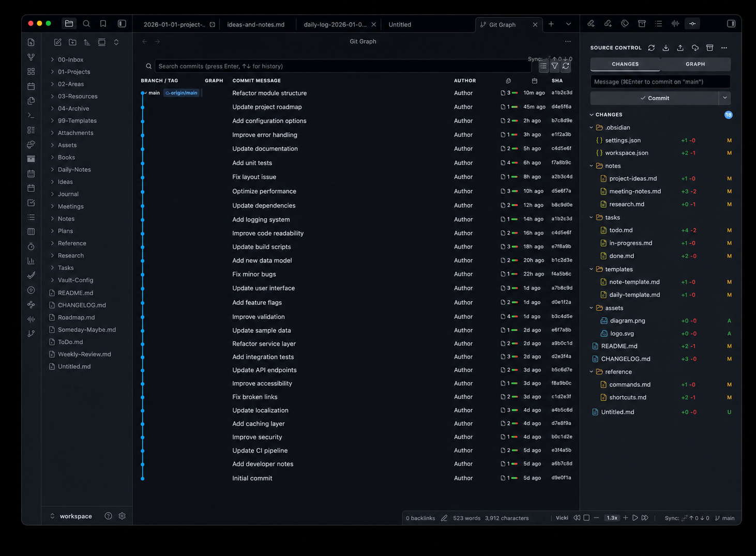Open Source Control more options ellipsis

click(x=724, y=48)
